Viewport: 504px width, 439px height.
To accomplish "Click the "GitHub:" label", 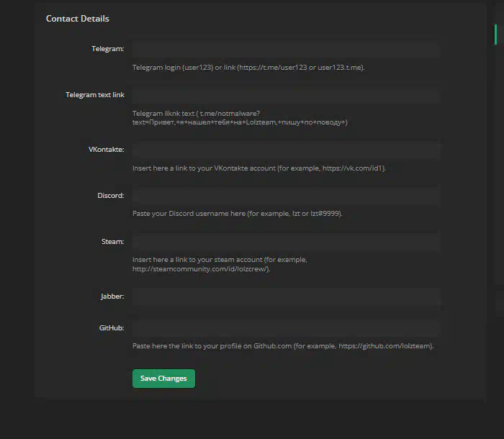I will 112,327.
